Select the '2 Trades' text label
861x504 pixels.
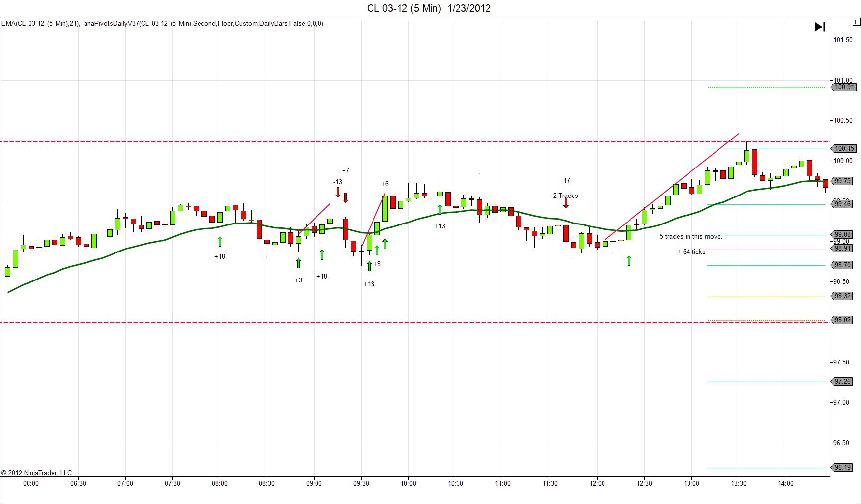(x=566, y=196)
